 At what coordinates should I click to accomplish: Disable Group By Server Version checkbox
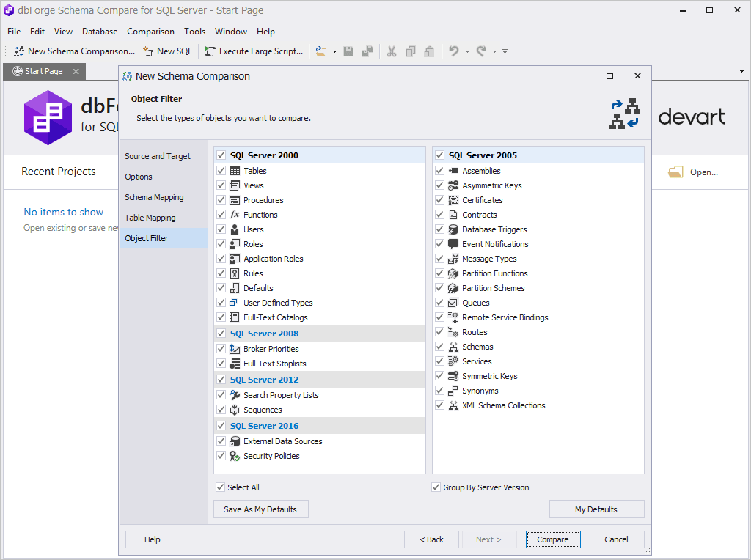[x=436, y=487]
